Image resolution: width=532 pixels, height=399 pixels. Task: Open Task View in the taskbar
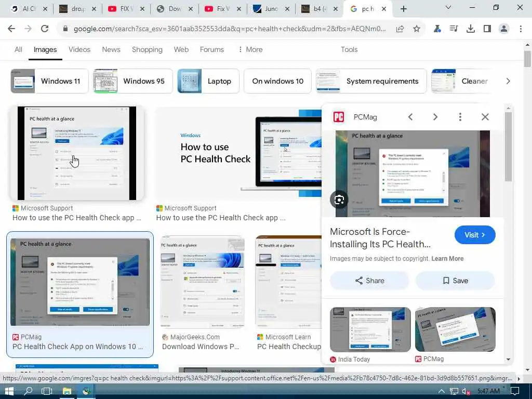click(46, 391)
